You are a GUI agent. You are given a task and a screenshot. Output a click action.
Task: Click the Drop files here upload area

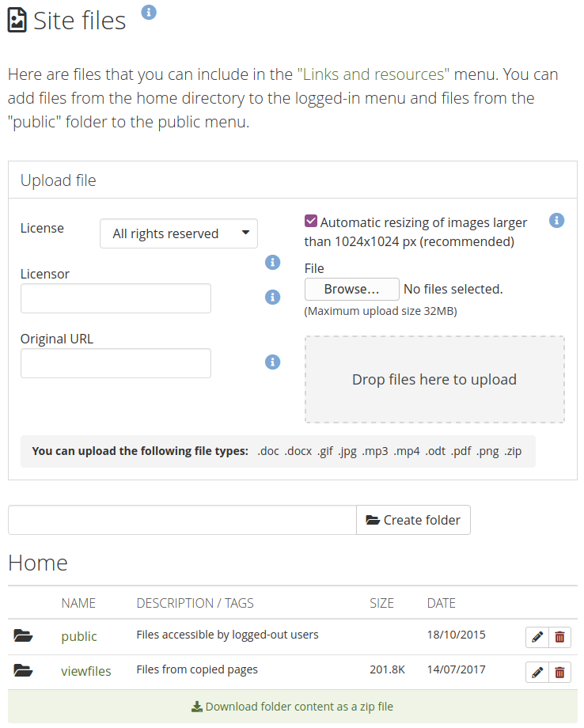point(434,380)
